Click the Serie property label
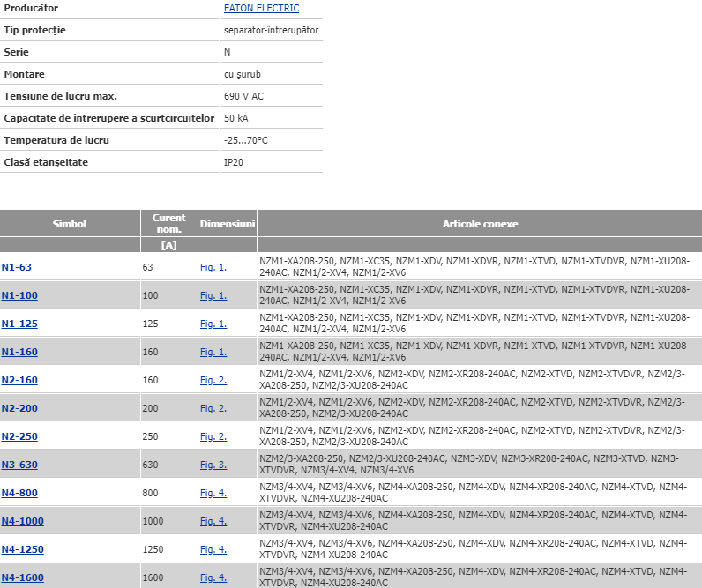Image resolution: width=702 pixels, height=588 pixels. pyautogui.click(x=16, y=52)
